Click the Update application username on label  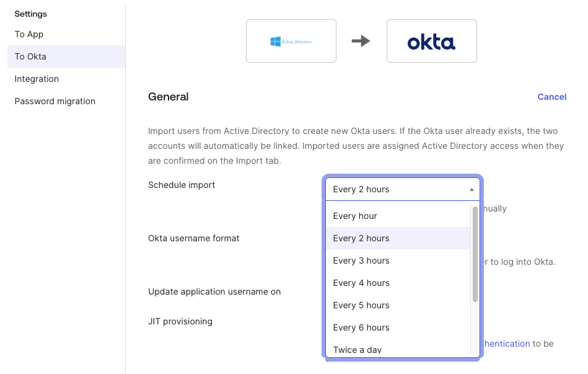click(x=214, y=292)
